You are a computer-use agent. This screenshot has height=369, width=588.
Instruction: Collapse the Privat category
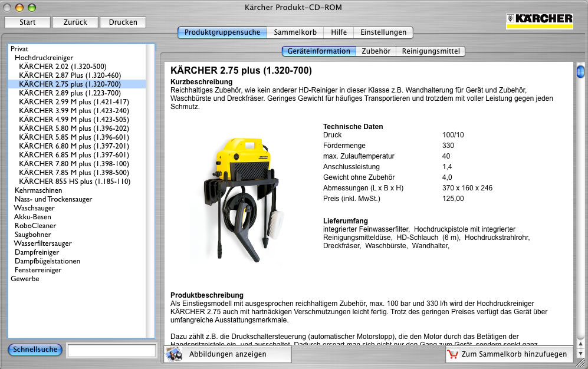[19, 49]
